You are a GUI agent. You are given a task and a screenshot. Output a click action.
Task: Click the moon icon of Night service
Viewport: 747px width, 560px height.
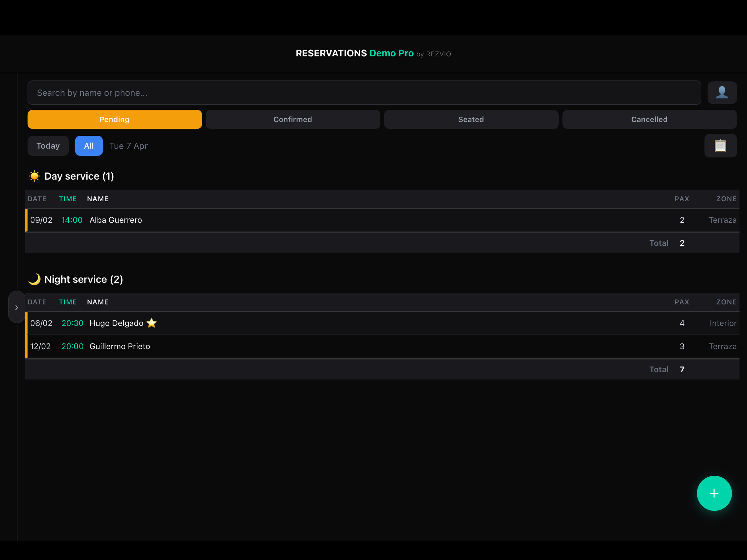tap(34, 279)
